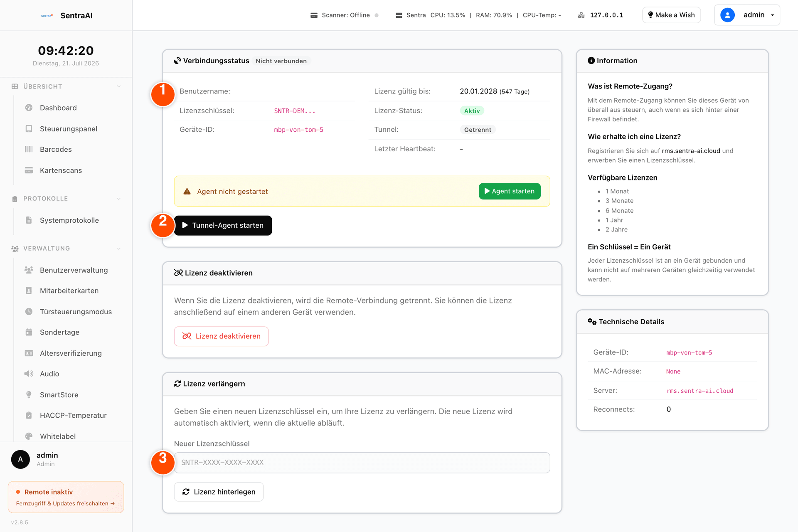Click the blue admin avatar icon
The image size is (798, 532).
(x=727, y=15)
